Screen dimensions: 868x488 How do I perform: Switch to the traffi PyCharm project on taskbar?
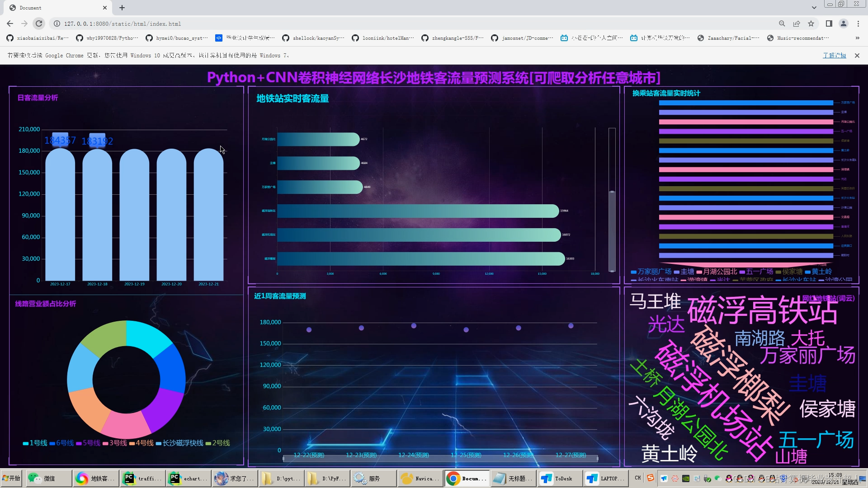(x=142, y=478)
